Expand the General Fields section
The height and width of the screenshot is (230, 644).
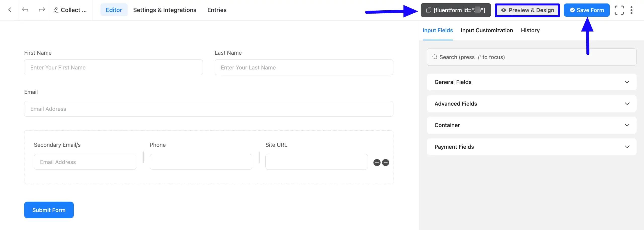pos(532,82)
